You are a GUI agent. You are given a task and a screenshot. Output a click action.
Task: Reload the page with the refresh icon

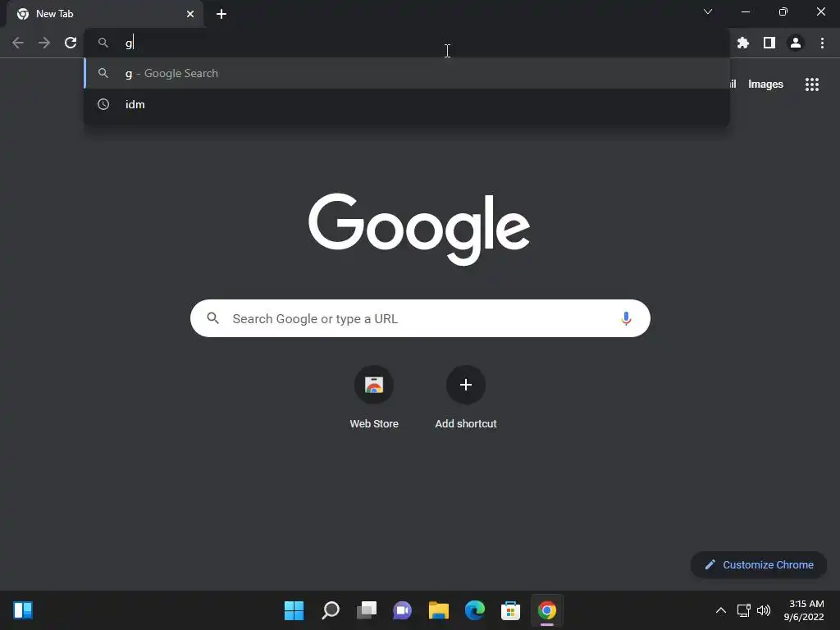point(71,43)
